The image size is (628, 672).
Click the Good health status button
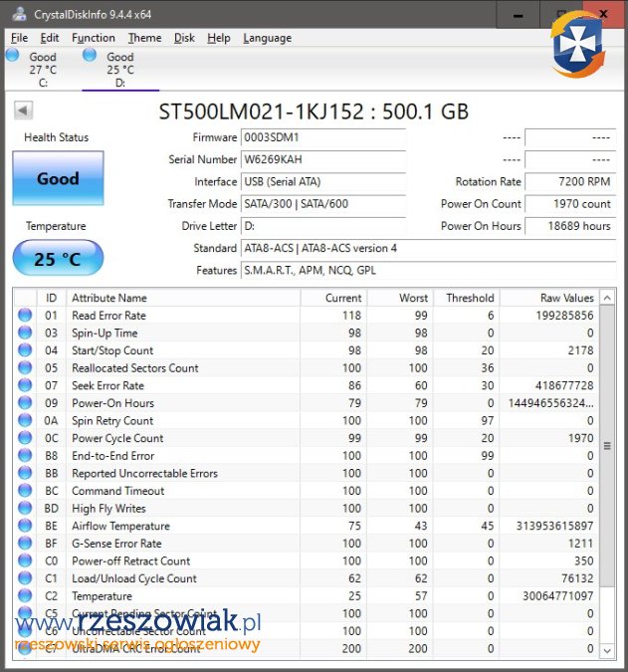click(x=58, y=178)
